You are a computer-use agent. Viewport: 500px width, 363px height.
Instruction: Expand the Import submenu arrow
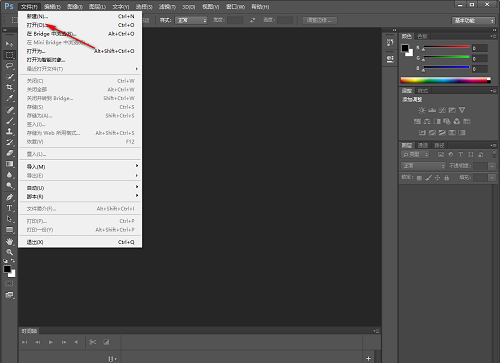pyautogui.click(x=137, y=166)
